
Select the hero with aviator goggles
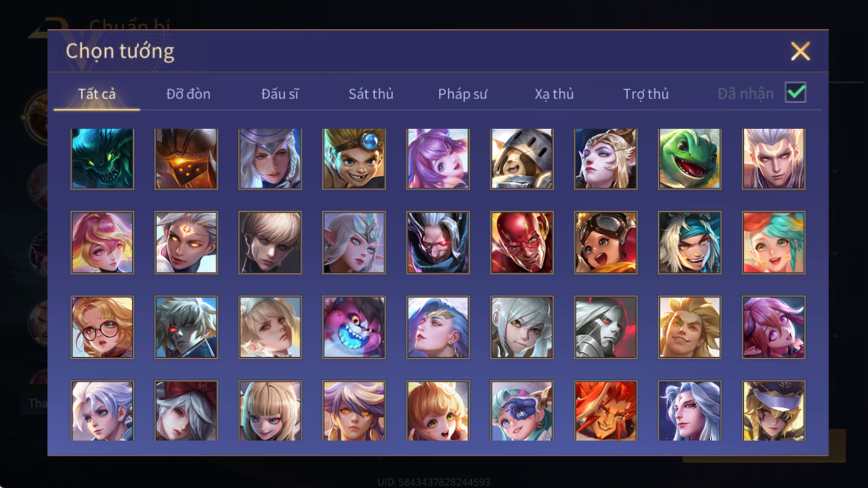pyautogui.click(x=605, y=243)
